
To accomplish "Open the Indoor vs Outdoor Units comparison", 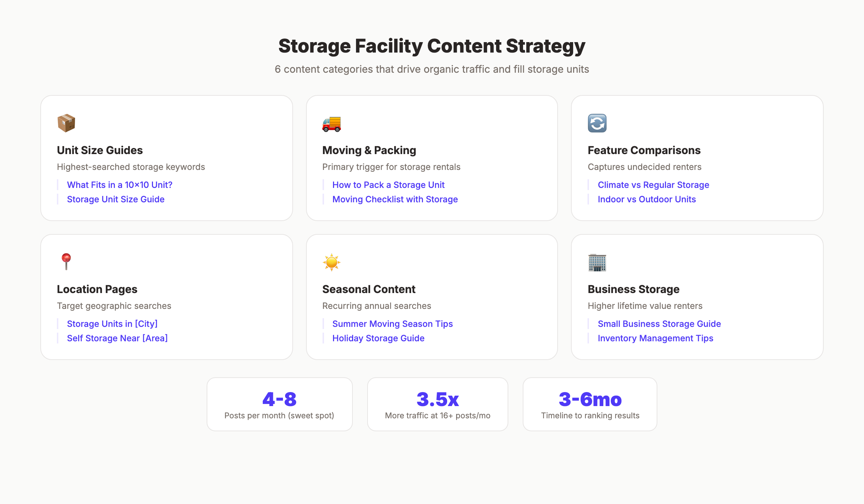I will pyautogui.click(x=646, y=199).
